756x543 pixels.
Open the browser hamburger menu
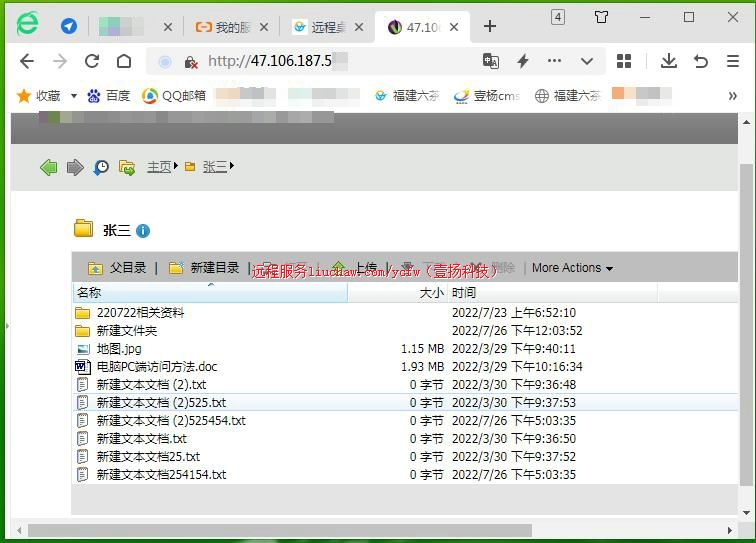(x=733, y=61)
